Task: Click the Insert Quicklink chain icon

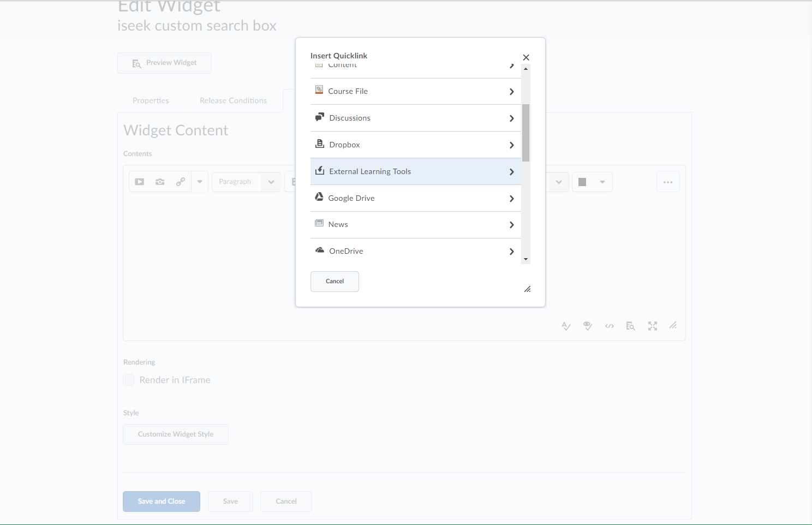Action: click(181, 182)
